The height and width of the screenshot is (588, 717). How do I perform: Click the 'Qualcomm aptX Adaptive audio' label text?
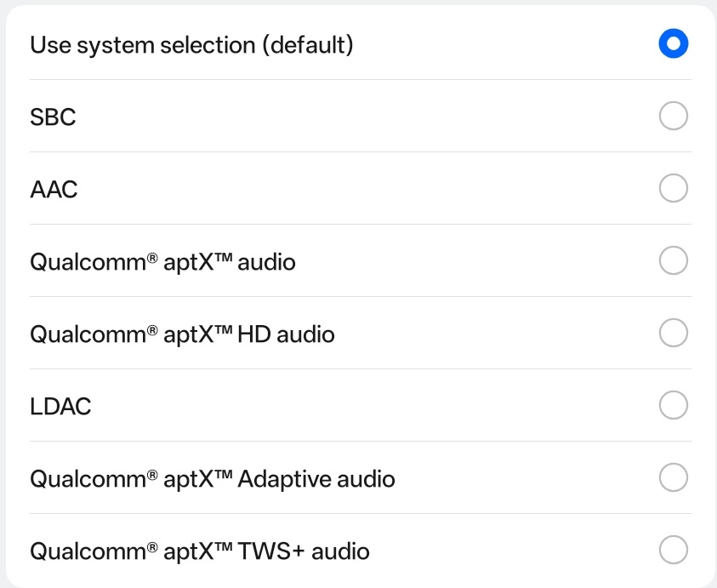coord(213,478)
